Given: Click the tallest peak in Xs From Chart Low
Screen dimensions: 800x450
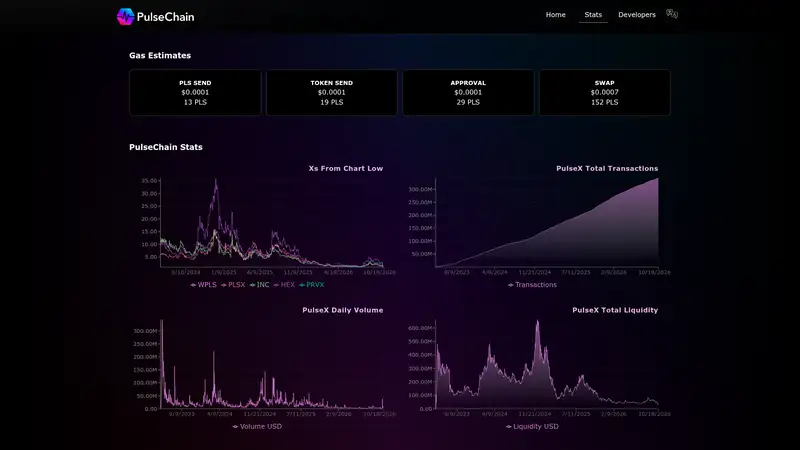Looking at the screenshot, I should click(x=216, y=181).
